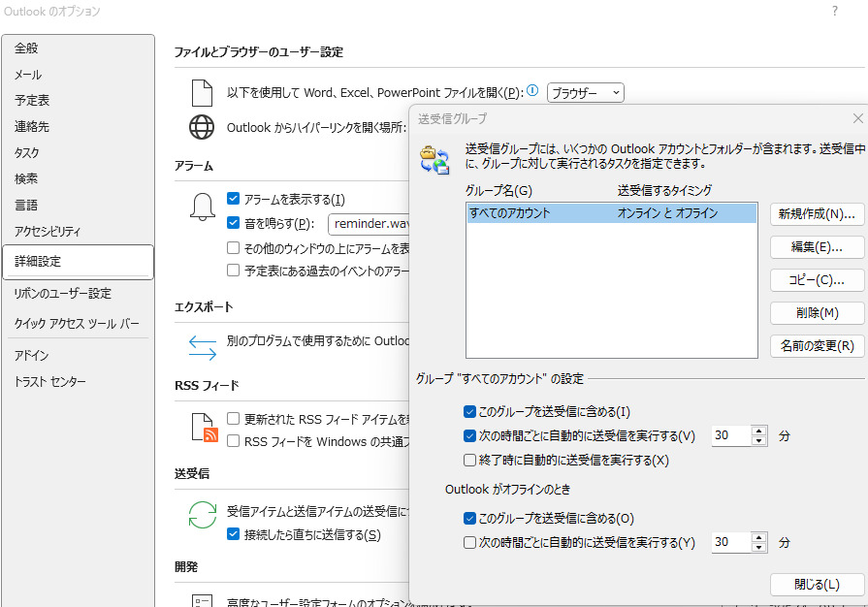Increase the online auto send/receive minutes
The width and height of the screenshot is (868, 607).
pos(758,431)
